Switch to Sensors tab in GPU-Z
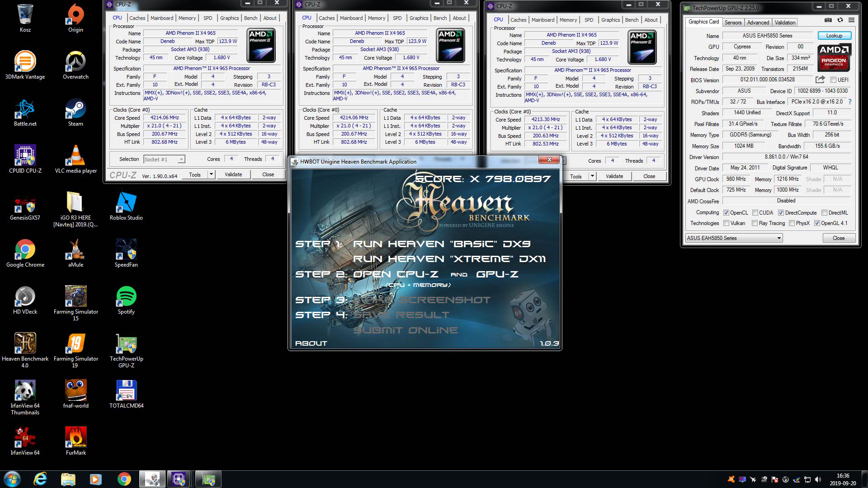868x488 pixels. (x=733, y=23)
